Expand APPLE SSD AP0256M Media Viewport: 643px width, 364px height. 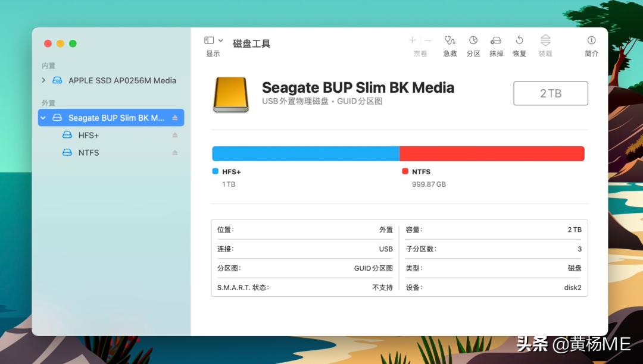click(x=42, y=80)
